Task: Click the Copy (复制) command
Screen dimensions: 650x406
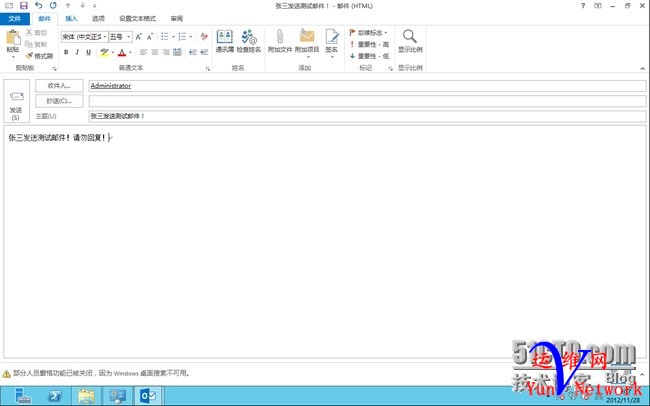Action: tap(36, 44)
